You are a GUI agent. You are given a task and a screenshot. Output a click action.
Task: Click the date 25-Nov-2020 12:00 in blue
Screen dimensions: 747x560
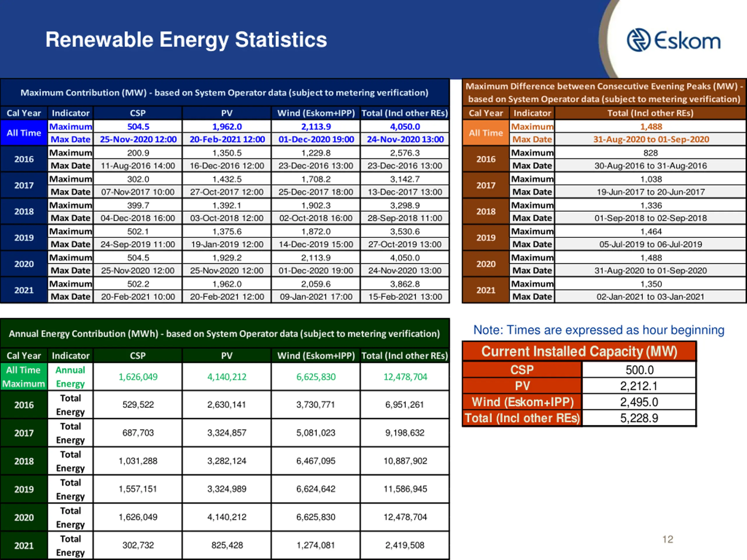138,139
